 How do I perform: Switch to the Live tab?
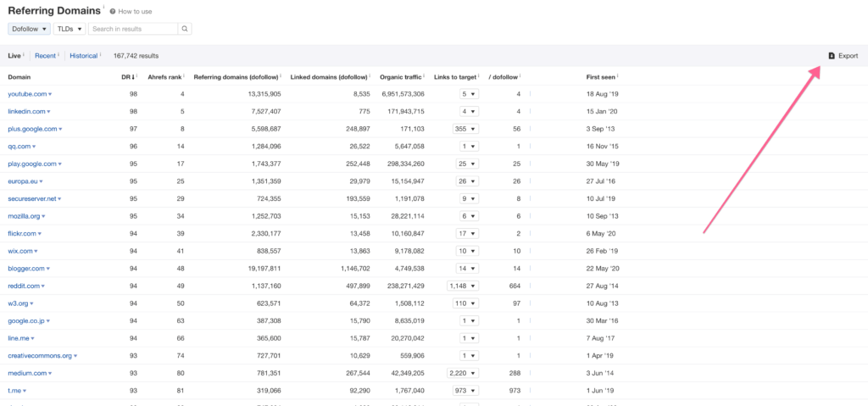pyautogui.click(x=14, y=56)
